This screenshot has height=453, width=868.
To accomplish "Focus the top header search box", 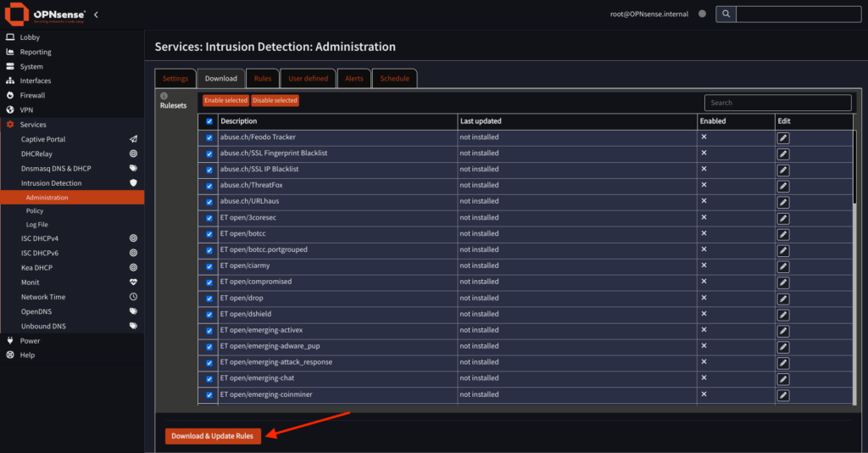I will click(798, 14).
